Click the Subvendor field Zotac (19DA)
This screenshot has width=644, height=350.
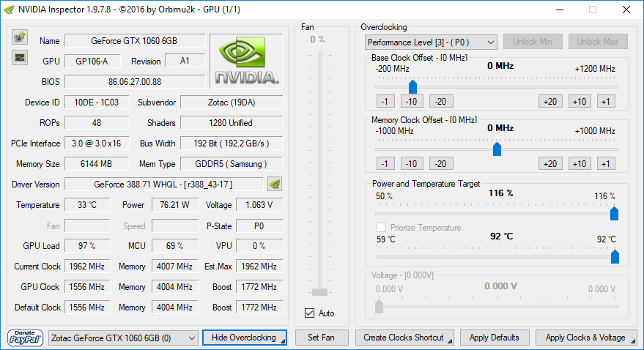[232, 103]
